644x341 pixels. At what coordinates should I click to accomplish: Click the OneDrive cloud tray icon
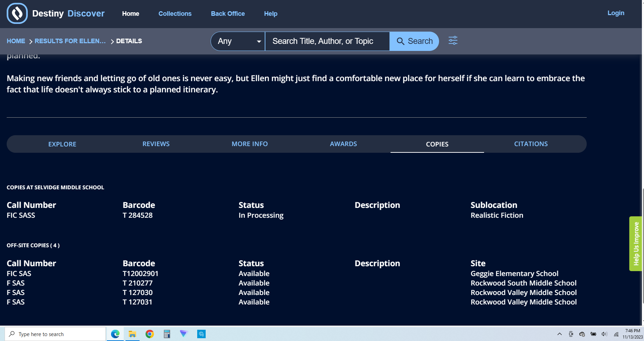582,334
